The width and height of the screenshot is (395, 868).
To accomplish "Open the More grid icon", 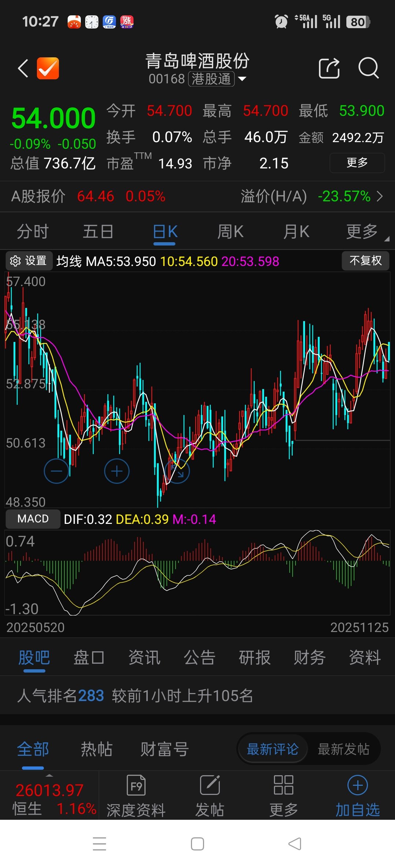I will point(283,785).
